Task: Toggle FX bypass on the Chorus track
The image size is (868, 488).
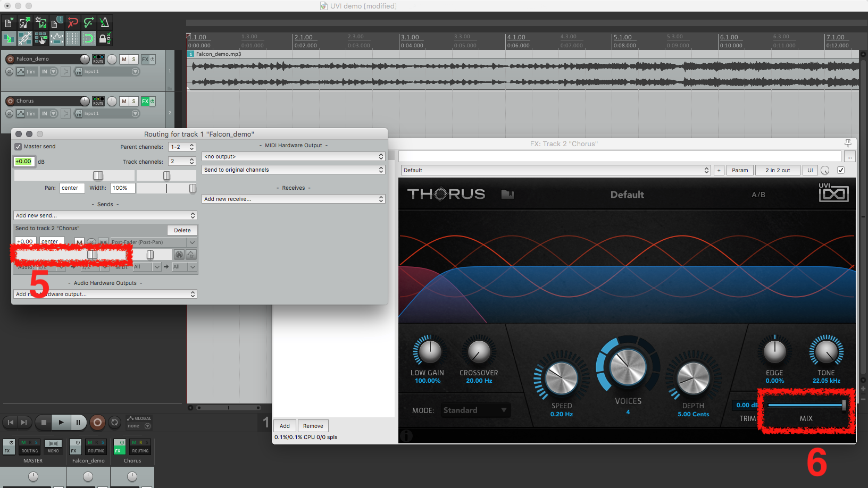Action: [x=152, y=101]
